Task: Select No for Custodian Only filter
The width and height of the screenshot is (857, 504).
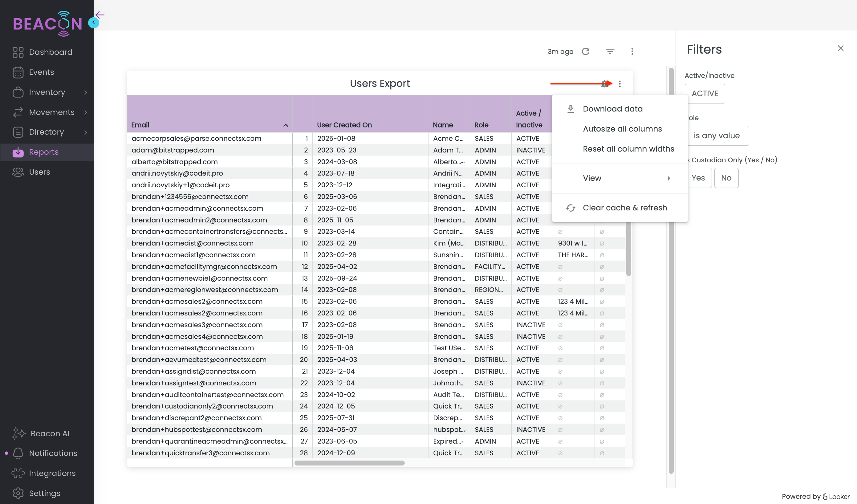Action: (x=726, y=177)
